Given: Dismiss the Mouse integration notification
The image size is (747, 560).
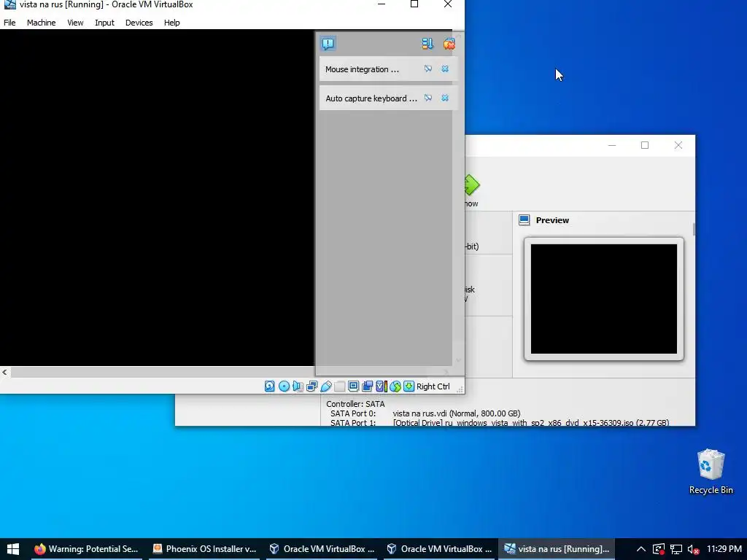Looking at the screenshot, I should point(445,69).
